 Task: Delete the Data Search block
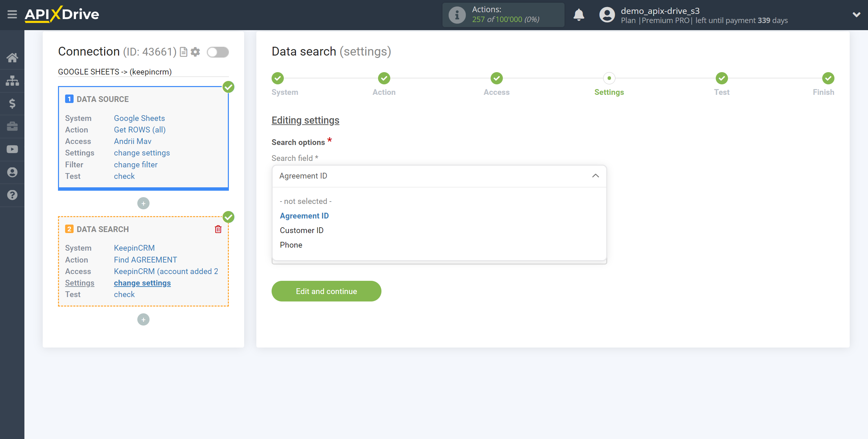[218, 229]
